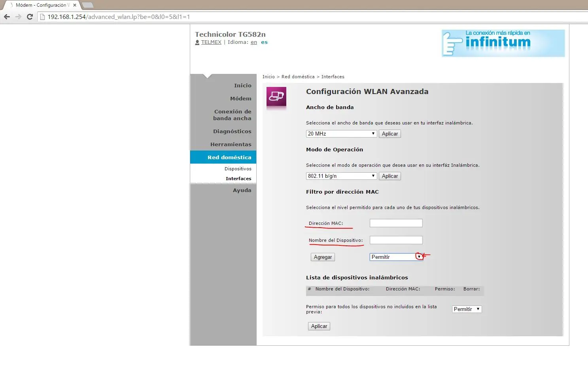Click the 'Permiso:' column header
Image resolution: width=588 pixels, height=375 pixels.
(445, 289)
